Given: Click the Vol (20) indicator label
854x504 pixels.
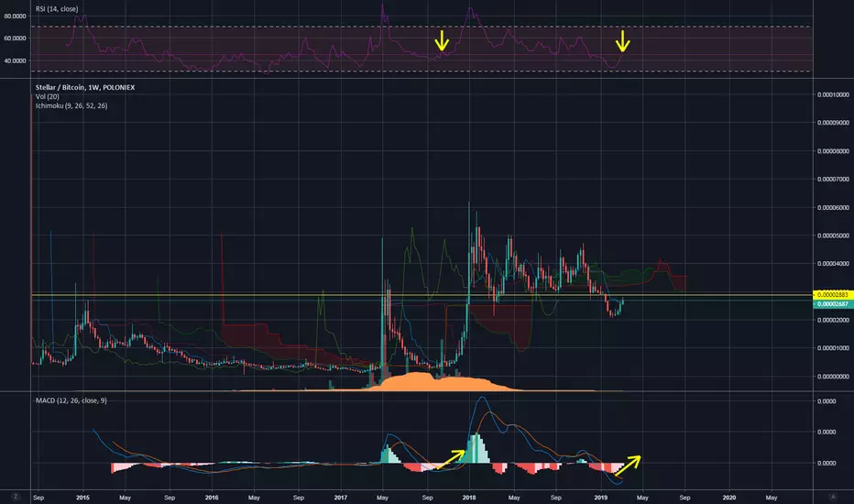Looking at the screenshot, I should click(x=48, y=96).
